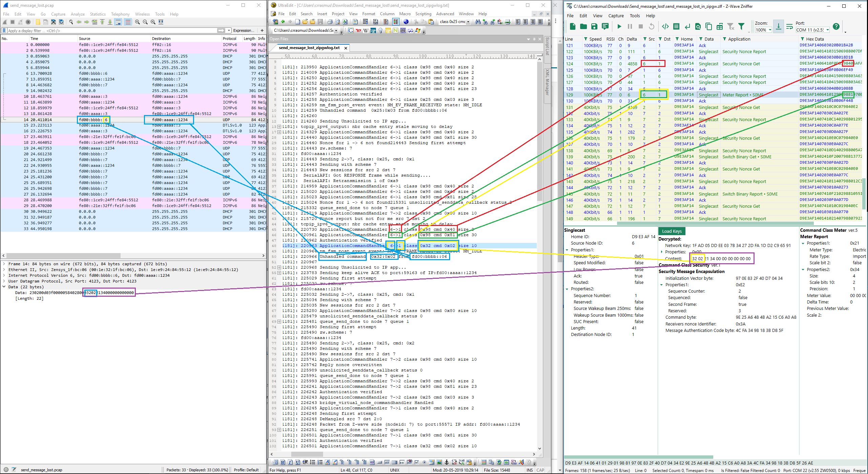Viewport: 868px width, 474px height.
Task: Open a capture file in Wireshark
Action: pos(38,22)
